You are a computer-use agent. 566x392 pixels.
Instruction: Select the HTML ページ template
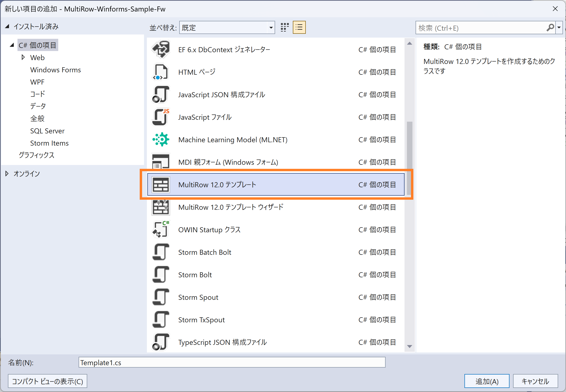276,72
